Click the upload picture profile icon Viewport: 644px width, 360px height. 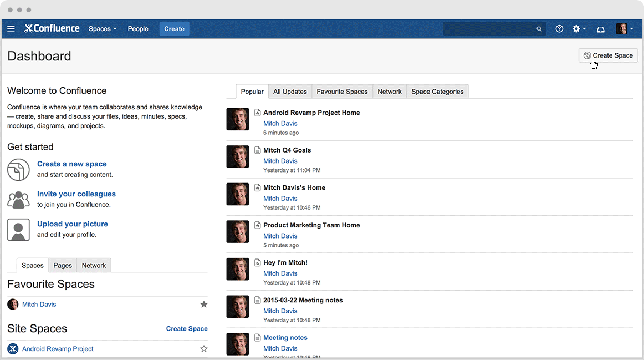[x=18, y=230]
